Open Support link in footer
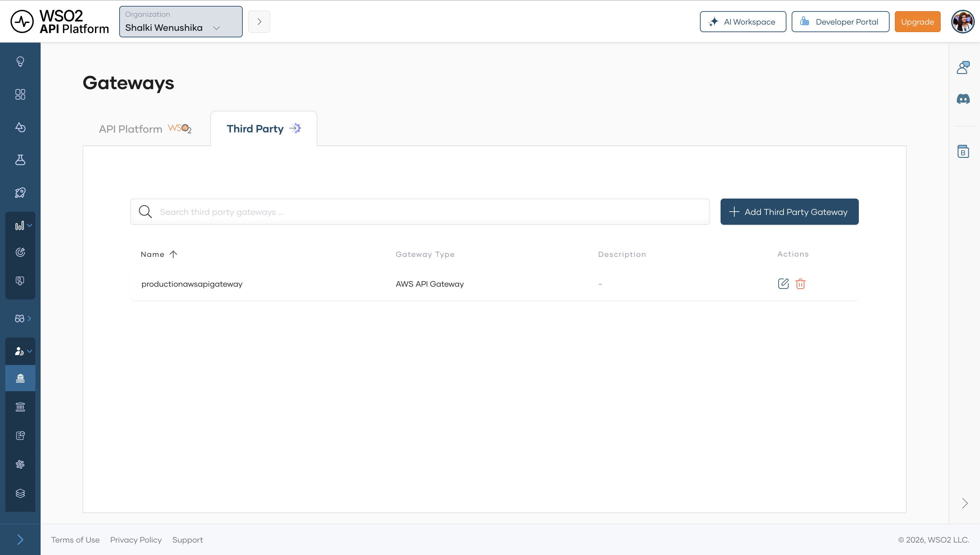 pos(187,540)
